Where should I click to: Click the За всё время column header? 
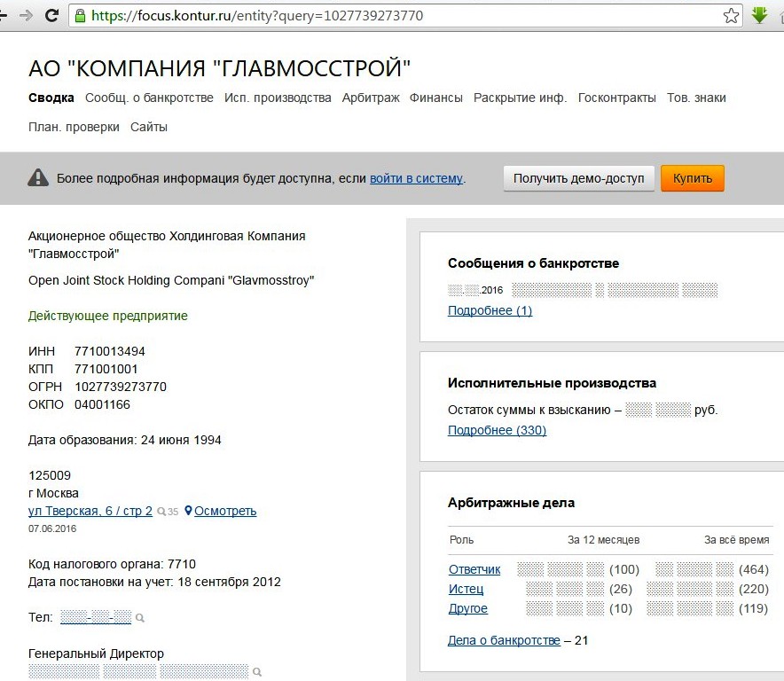pos(736,540)
